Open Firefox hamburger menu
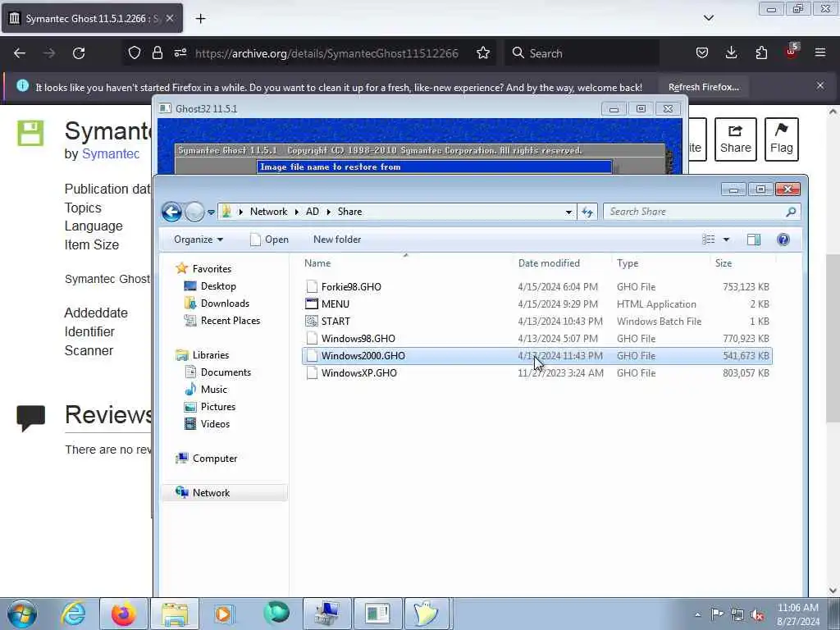840x630 pixels. click(x=819, y=52)
